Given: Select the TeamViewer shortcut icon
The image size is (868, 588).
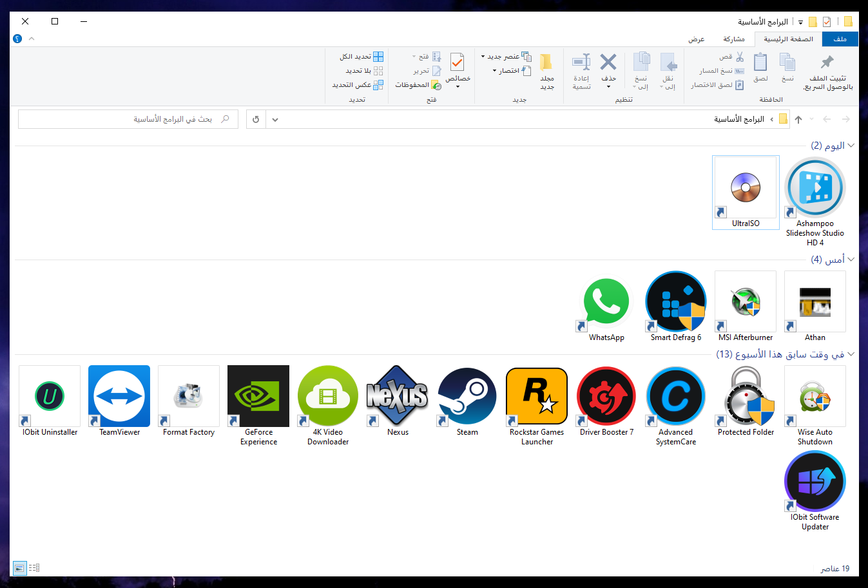Looking at the screenshot, I should tap(119, 396).
